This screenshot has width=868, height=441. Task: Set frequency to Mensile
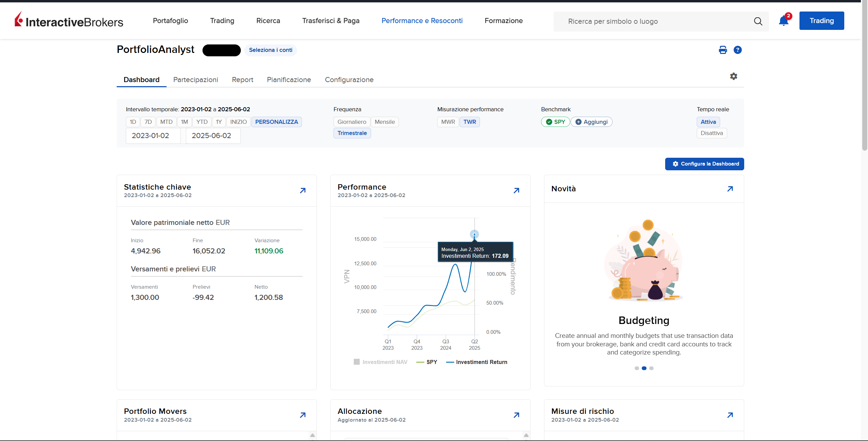385,122
